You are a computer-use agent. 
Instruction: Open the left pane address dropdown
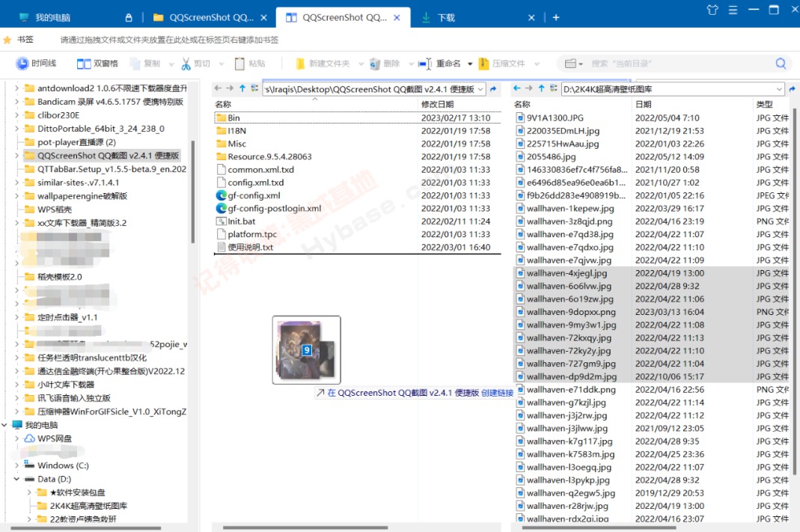pyautogui.click(x=480, y=89)
